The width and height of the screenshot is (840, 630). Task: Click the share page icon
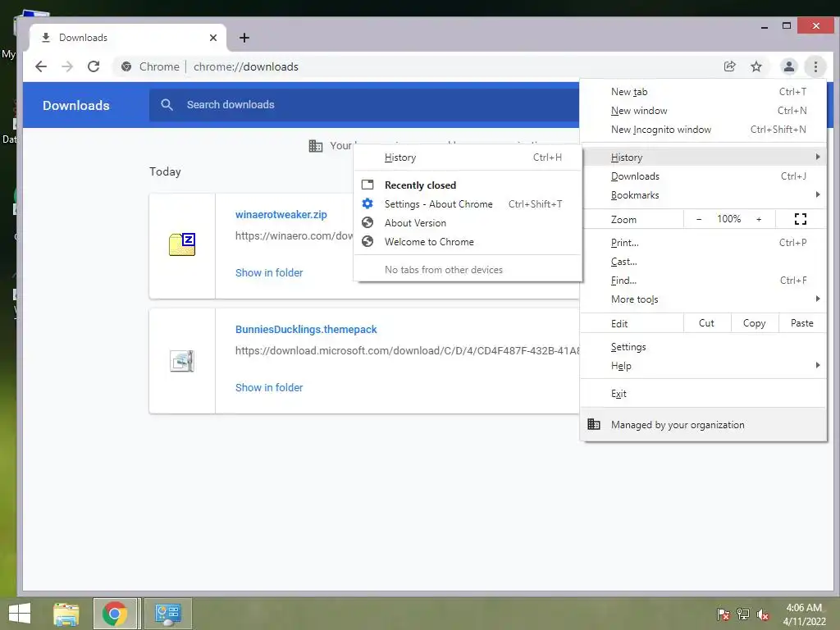(x=729, y=66)
